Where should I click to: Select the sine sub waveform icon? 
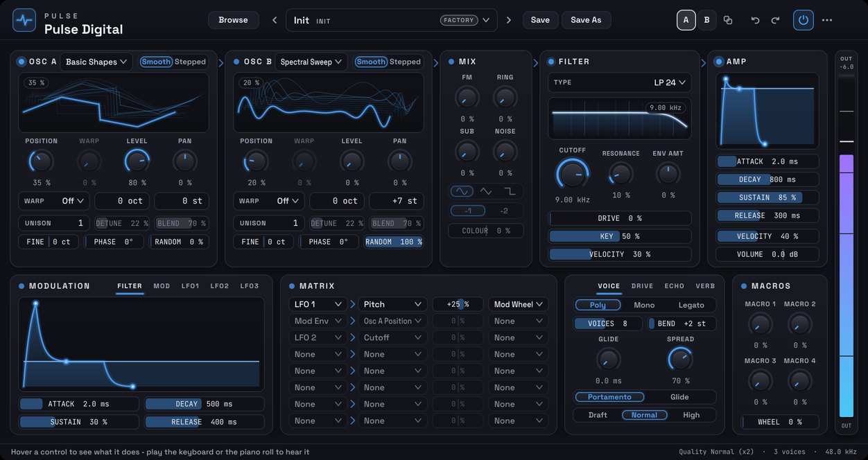[x=461, y=191]
